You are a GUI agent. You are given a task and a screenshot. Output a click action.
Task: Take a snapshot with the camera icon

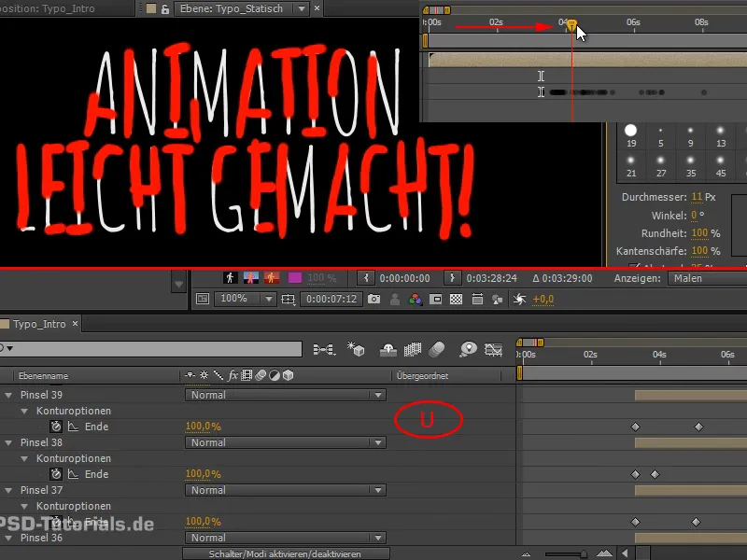click(375, 299)
